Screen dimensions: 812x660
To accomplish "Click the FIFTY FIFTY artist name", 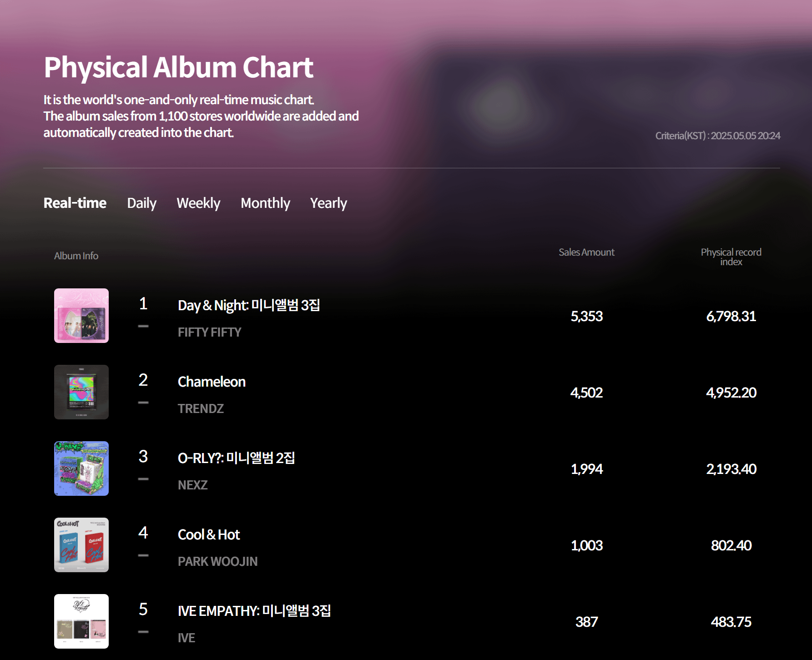I will point(209,333).
